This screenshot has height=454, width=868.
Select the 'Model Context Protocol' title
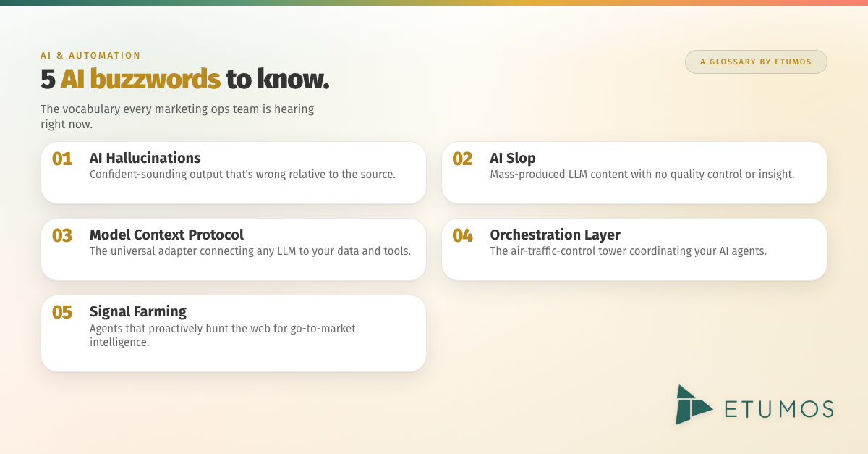point(166,235)
